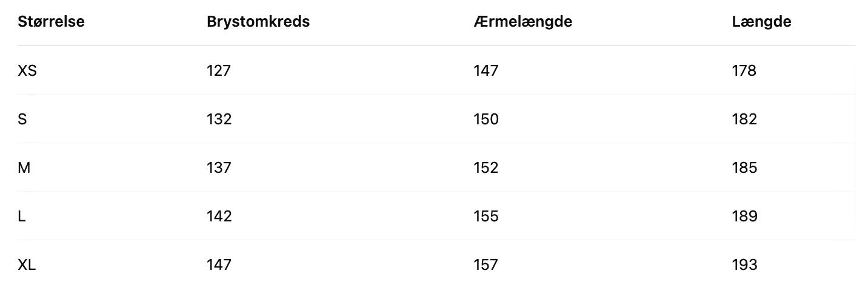The image size is (868, 296).
Task: Select the L size row label
Action: (x=22, y=217)
